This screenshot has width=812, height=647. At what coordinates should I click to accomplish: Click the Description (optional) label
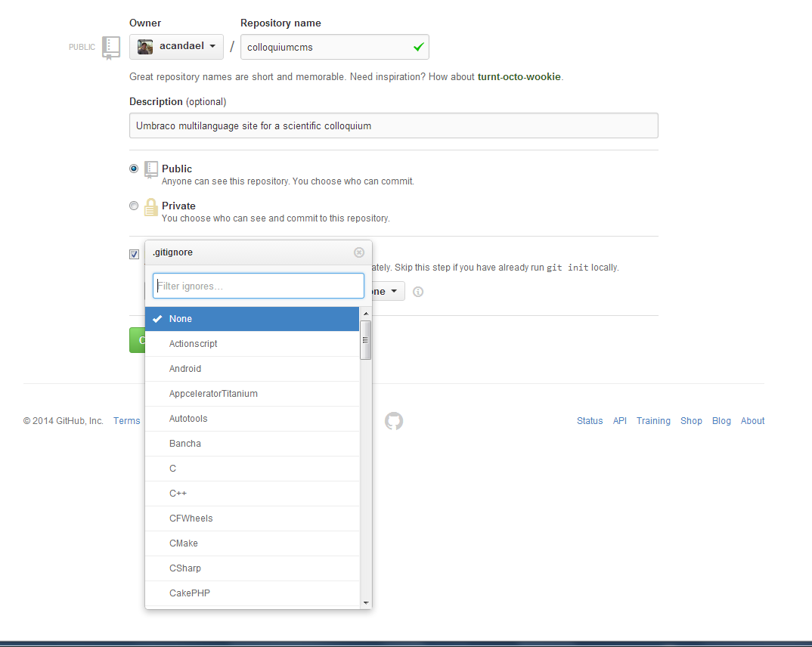[x=178, y=101]
